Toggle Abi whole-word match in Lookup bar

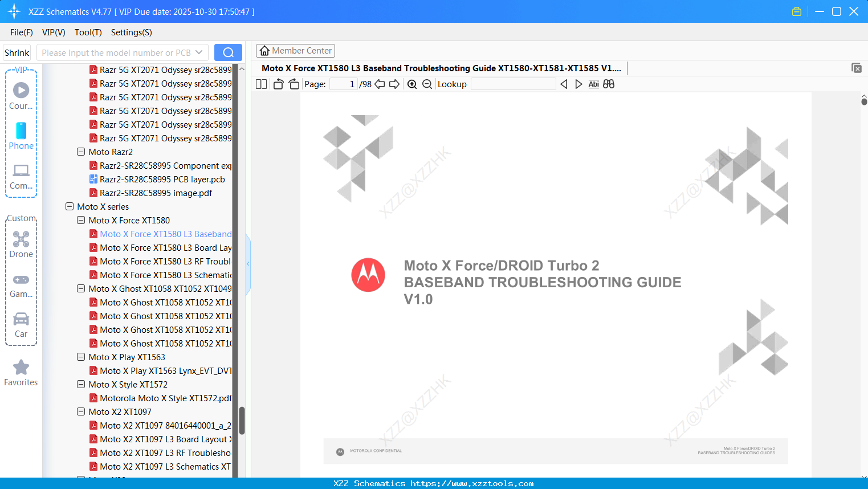pos(593,84)
